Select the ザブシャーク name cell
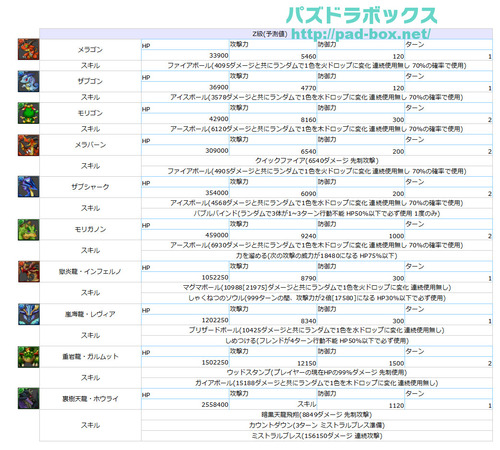The image size is (500, 450). (90, 187)
